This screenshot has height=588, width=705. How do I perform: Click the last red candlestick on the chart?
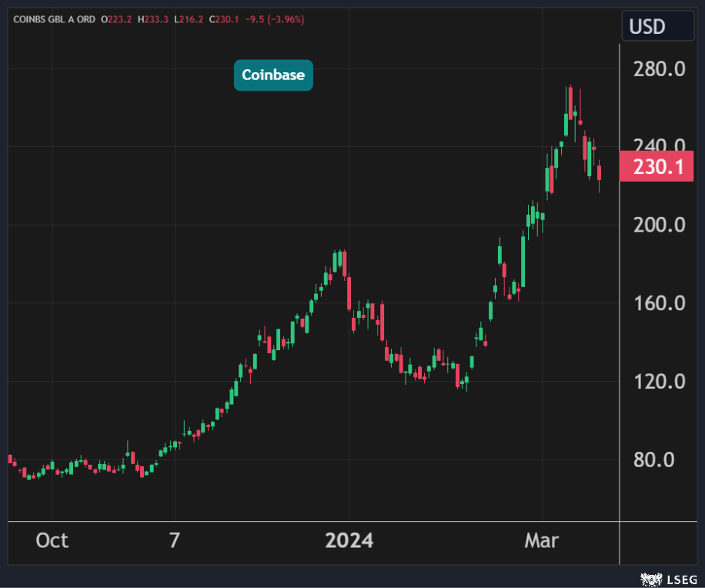point(600,173)
